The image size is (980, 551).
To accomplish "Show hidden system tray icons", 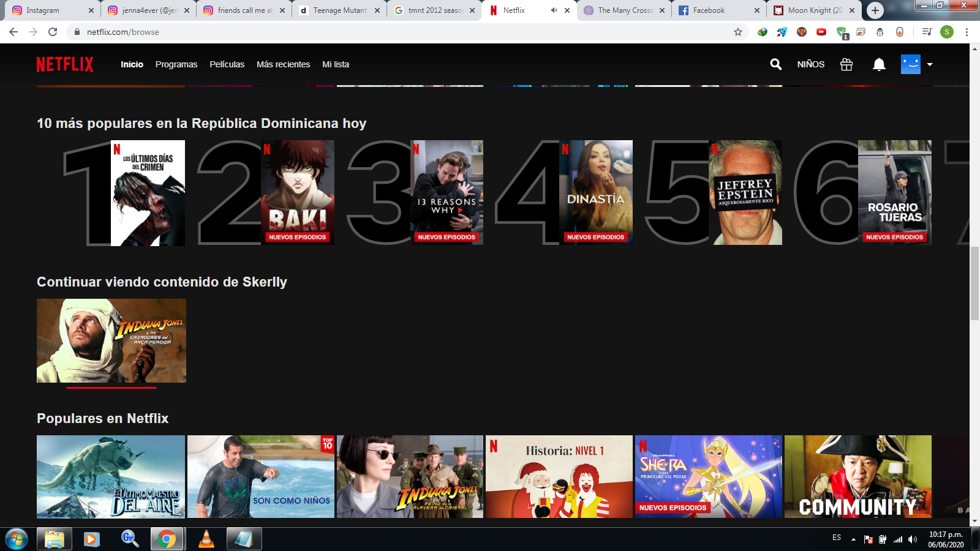I will [x=853, y=539].
